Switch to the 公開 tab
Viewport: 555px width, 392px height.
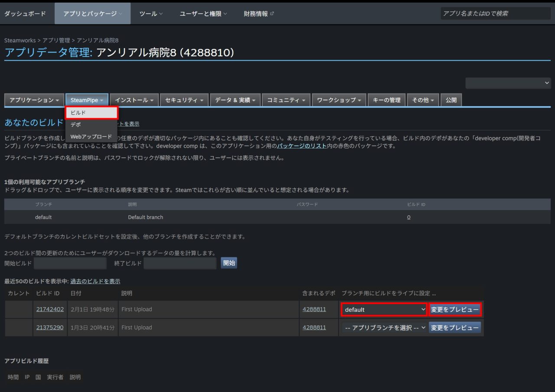click(451, 100)
